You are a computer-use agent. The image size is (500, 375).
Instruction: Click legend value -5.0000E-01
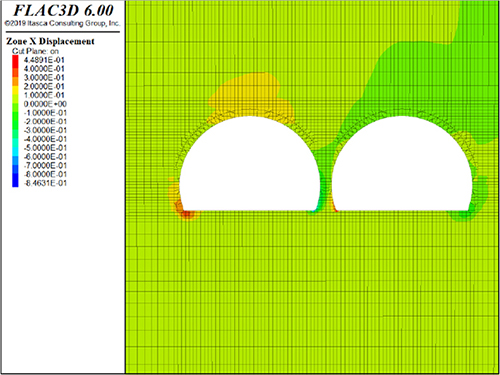45,148
